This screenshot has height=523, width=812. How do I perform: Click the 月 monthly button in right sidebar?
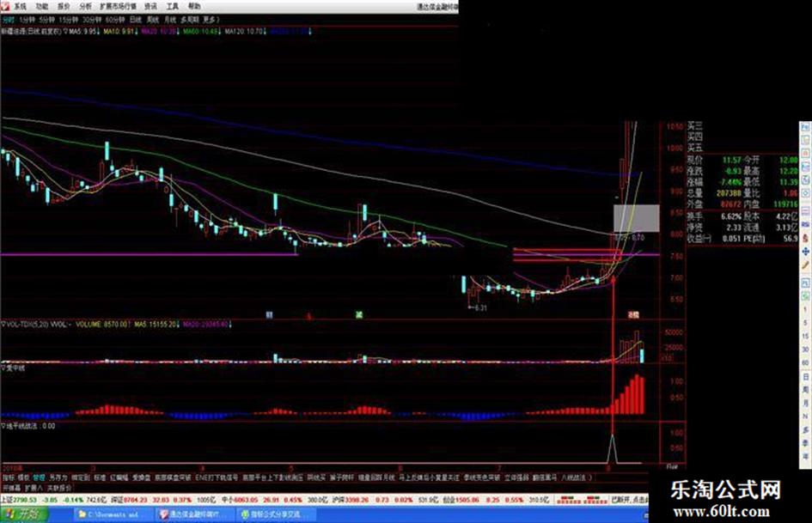tap(805, 403)
